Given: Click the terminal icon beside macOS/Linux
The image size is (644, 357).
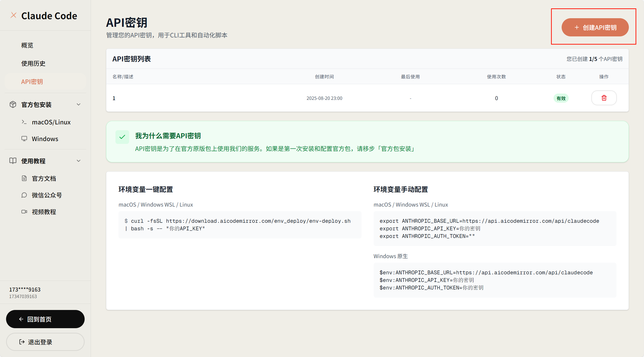Looking at the screenshot, I should click(x=24, y=122).
